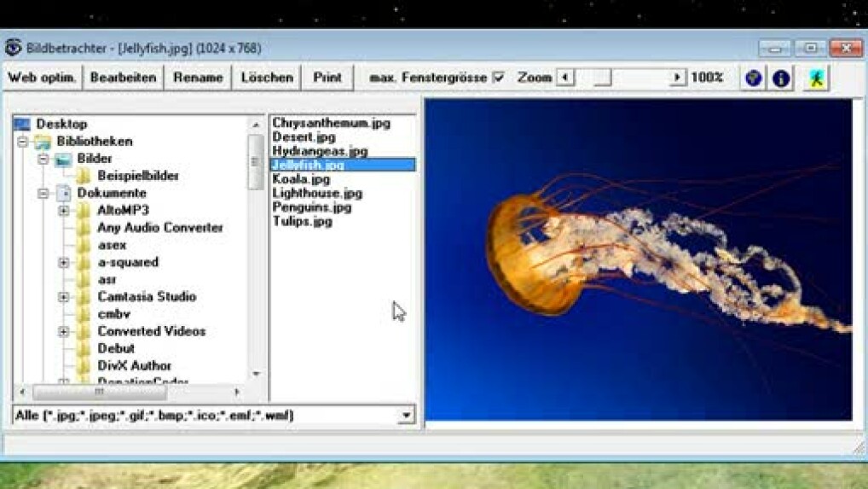This screenshot has height=489, width=868.
Task: Open the info icon in the toolbar
Action: (780, 78)
